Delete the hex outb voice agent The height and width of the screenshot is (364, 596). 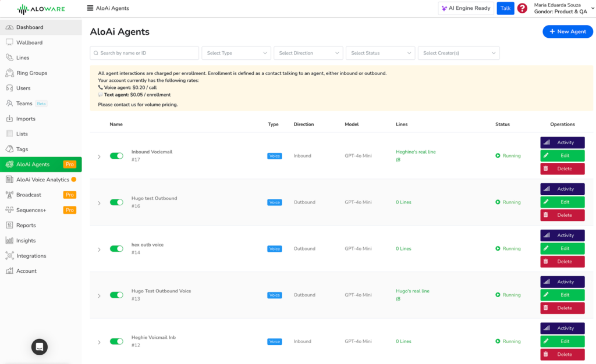[562, 262]
